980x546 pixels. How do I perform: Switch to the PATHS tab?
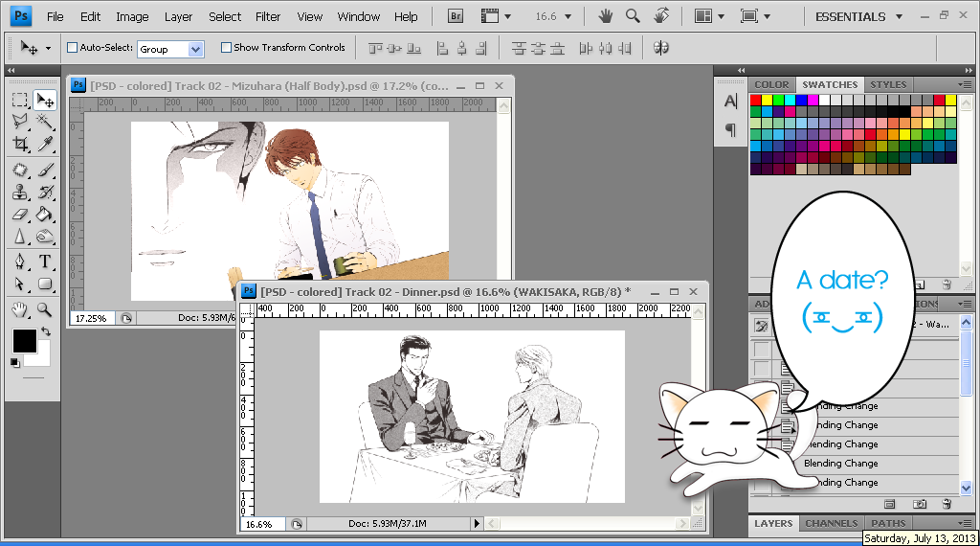pos(888,523)
